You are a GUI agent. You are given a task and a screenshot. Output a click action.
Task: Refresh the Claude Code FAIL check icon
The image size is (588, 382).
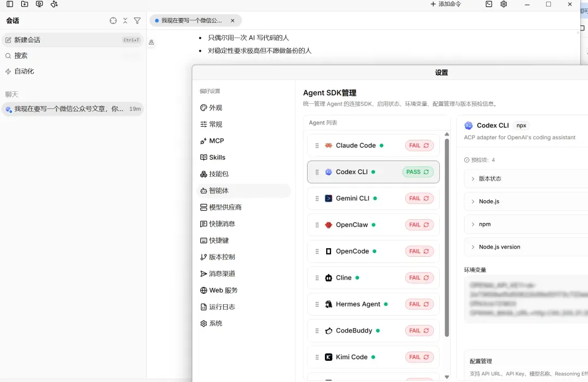tap(426, 145)
